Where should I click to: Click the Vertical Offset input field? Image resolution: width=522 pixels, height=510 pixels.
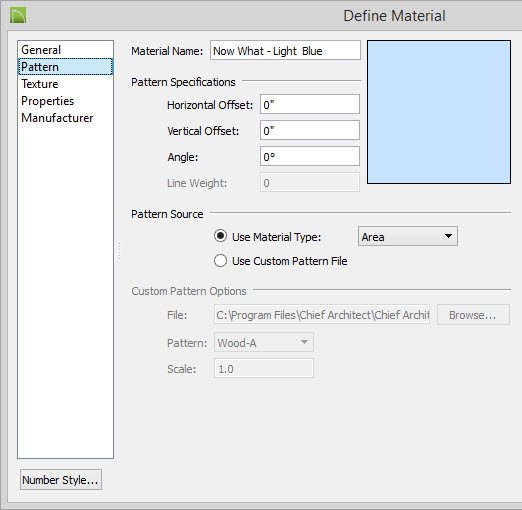coord(310,130)
